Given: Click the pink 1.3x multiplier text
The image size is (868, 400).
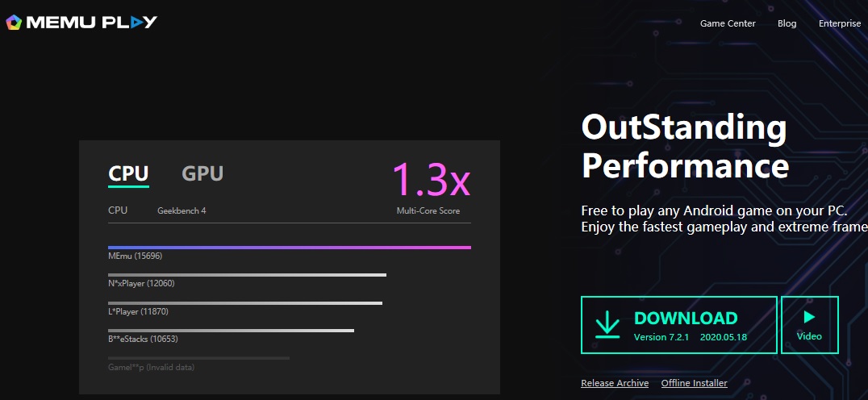Looking at the screenshot, I should [431, 181].
